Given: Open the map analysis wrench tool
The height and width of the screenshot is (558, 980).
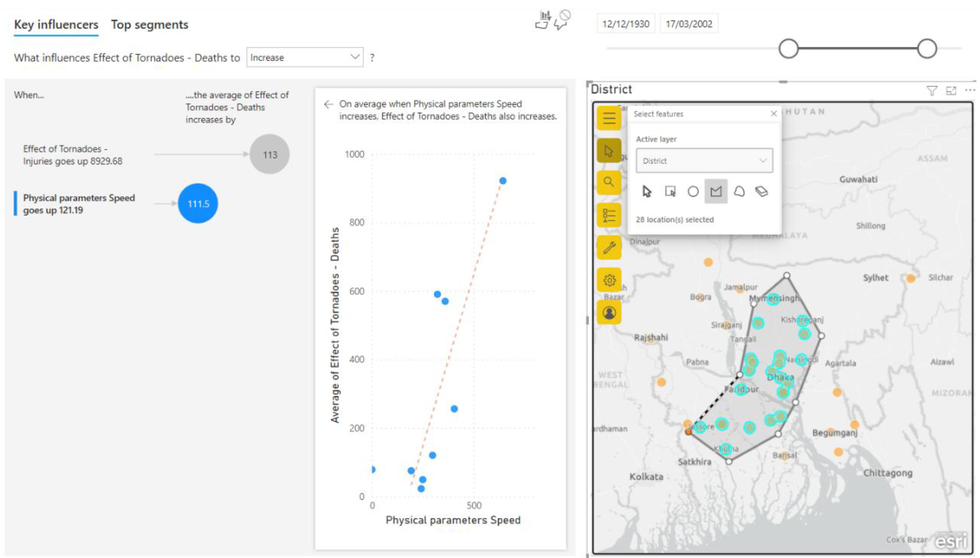Looking at the screenshot, I should click(x=609, y=248).
